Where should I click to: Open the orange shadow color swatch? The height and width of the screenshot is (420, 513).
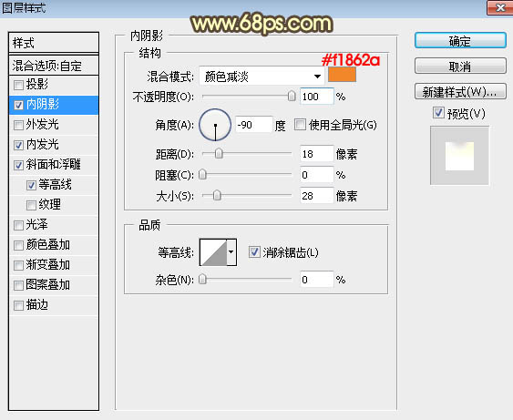[342, 75]
